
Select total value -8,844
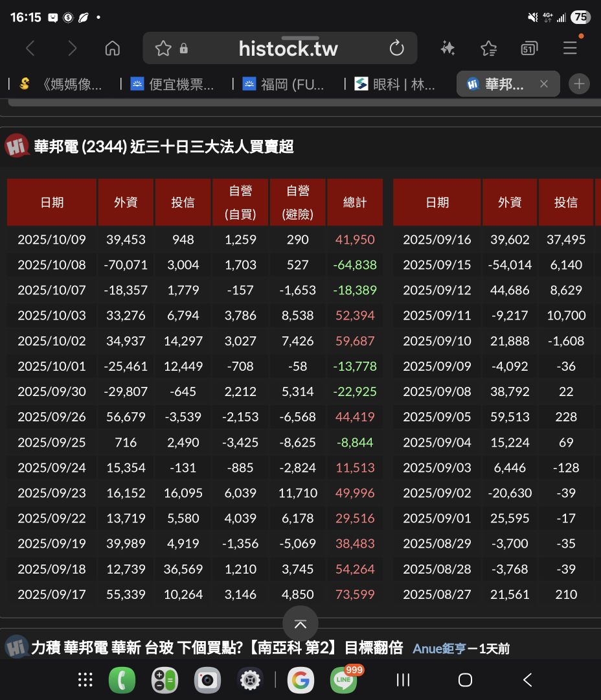(x=355, y=443)
